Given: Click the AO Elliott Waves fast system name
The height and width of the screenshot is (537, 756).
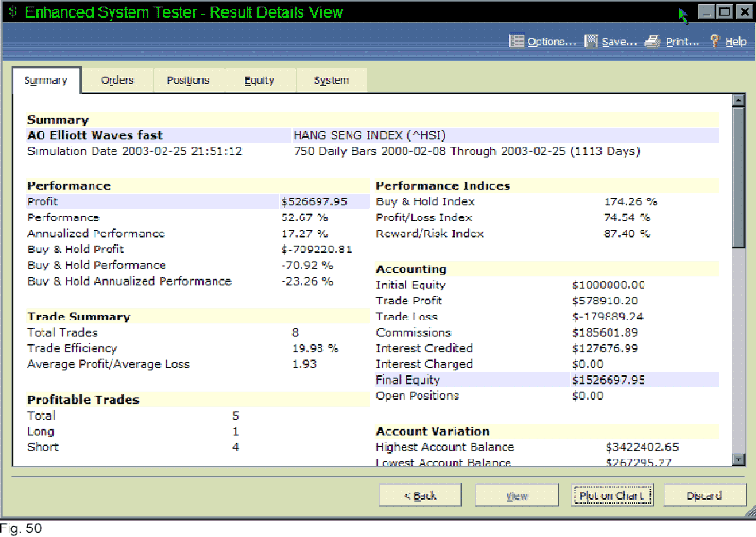Looking at the screenshot, I should pos(95,135).
